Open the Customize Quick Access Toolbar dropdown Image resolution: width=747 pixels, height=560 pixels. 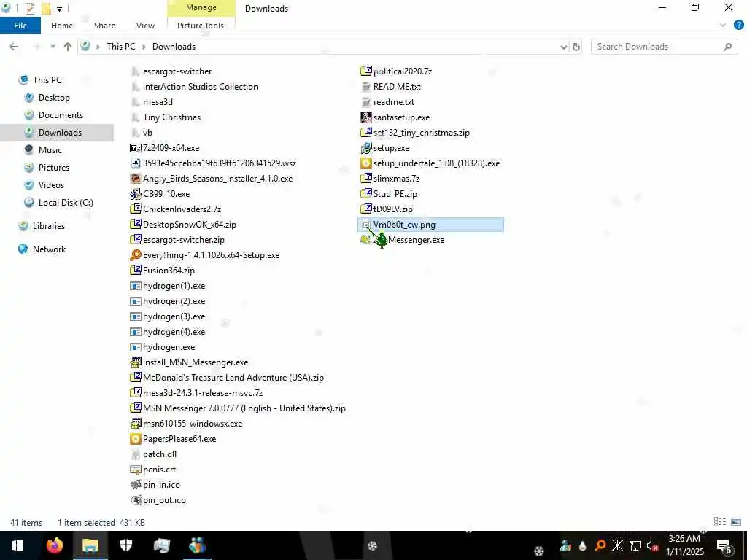coord(60,9)
